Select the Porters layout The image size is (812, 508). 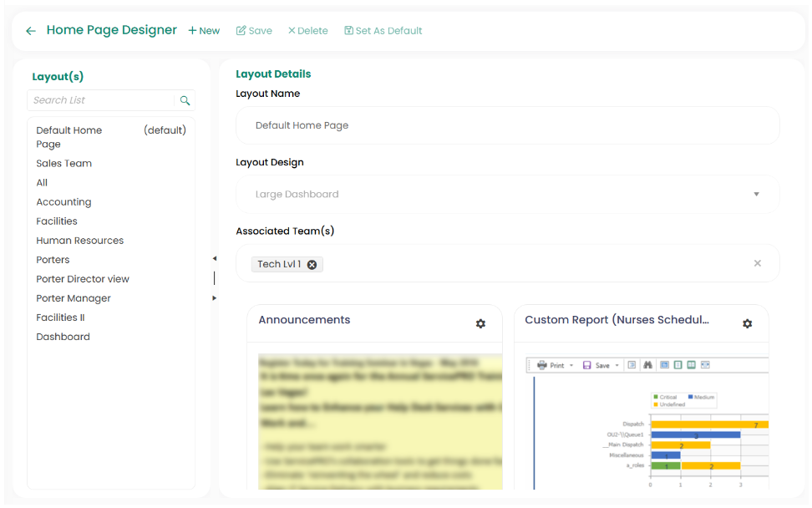click(111, 260)
